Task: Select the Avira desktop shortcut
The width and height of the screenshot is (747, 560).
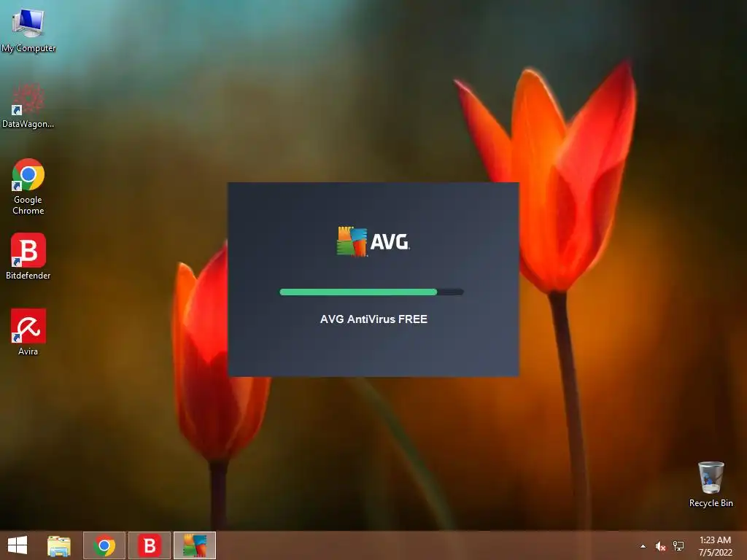Action: pyautogui.click(x=28, y=332)
